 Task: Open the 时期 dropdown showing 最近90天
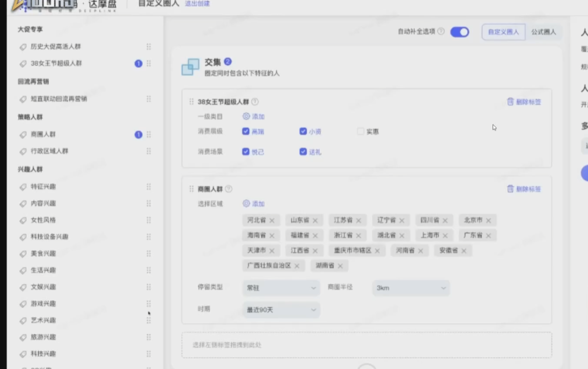coord(281,310)
